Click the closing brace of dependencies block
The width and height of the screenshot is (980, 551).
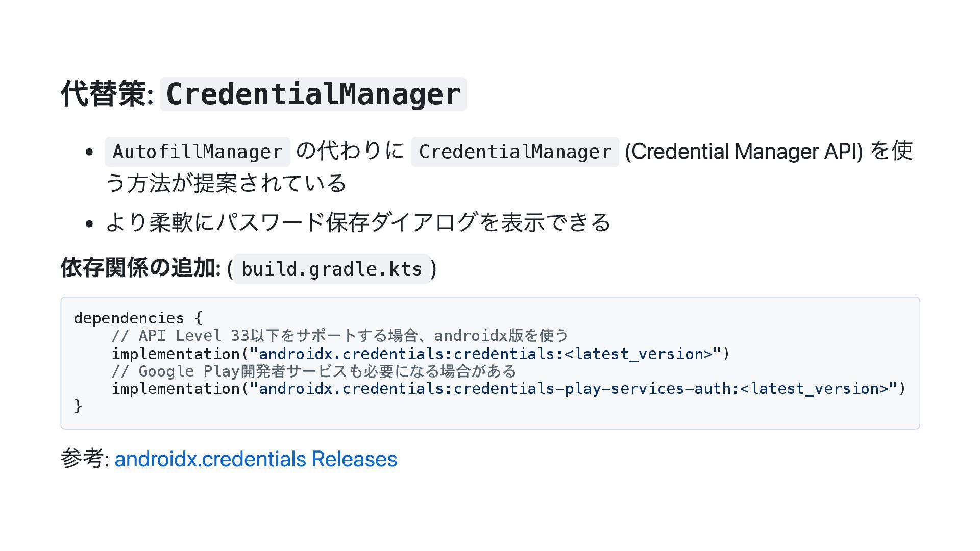coord(78,406)
